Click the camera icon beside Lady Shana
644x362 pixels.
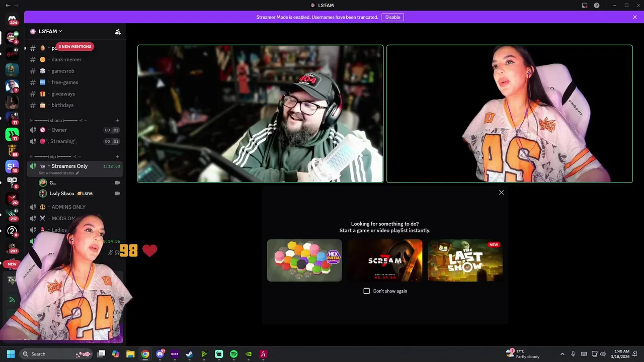click(117, 194)
